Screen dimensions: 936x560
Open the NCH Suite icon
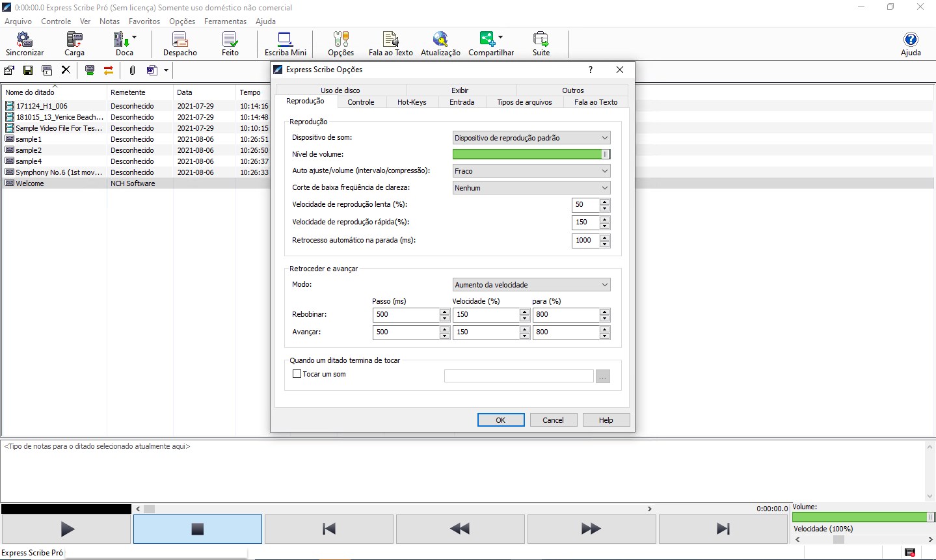541,44
